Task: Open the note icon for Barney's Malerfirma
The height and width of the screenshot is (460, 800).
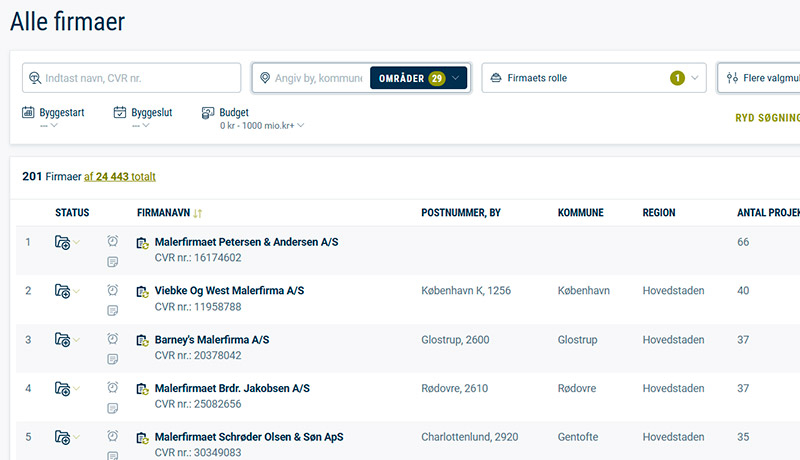Action: 113,358
